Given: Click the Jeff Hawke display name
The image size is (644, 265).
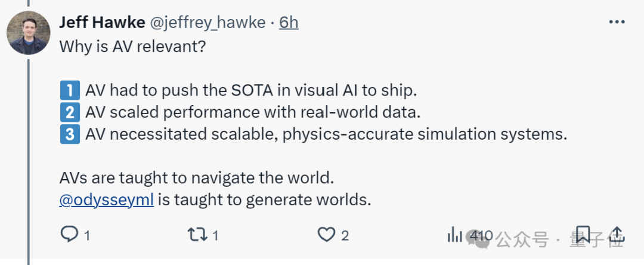Looking at the screenshot, I should [x=102, y=23].
